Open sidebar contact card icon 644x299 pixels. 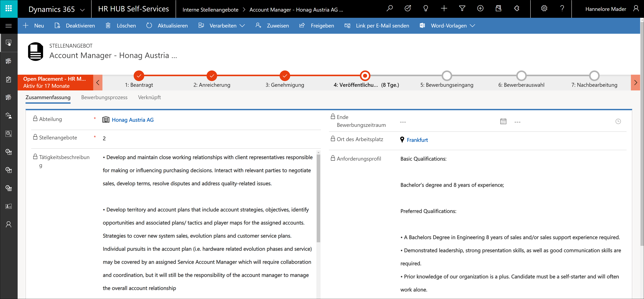pyautogui.click(x=9, y=206)
